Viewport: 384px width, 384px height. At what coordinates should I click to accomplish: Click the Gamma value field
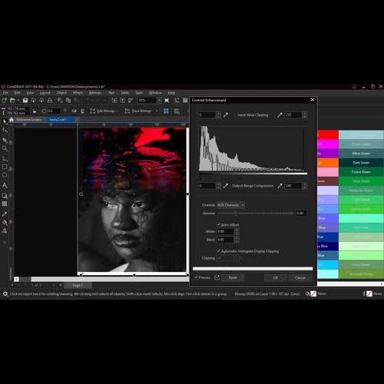pyautogui.click(x=301, y=213)
